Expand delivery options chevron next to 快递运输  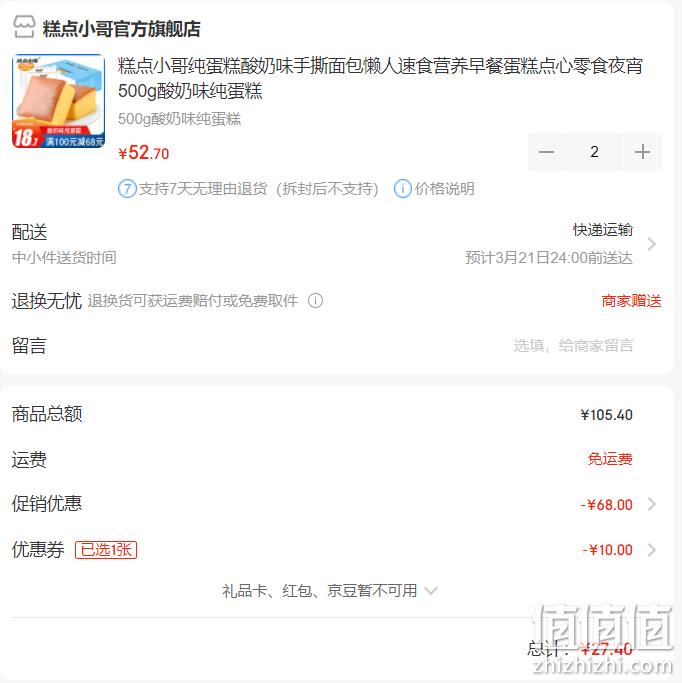pos(652,244)
